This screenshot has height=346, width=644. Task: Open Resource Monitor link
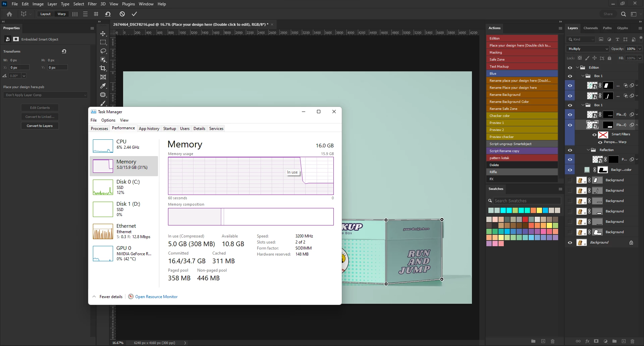pos(156,297)
